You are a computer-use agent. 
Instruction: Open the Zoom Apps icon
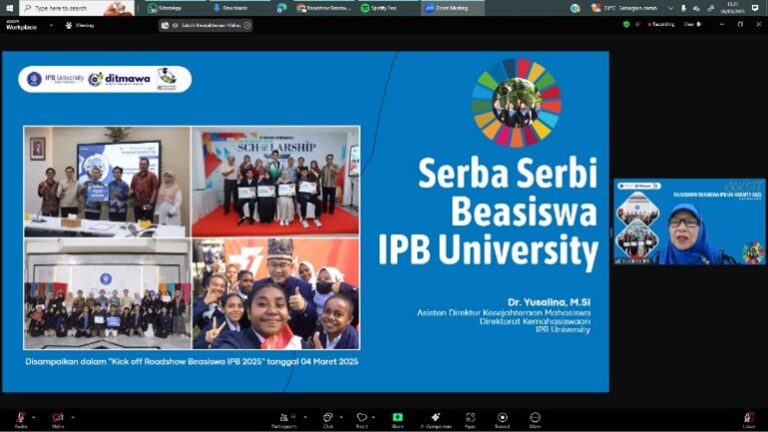[470, 418]
